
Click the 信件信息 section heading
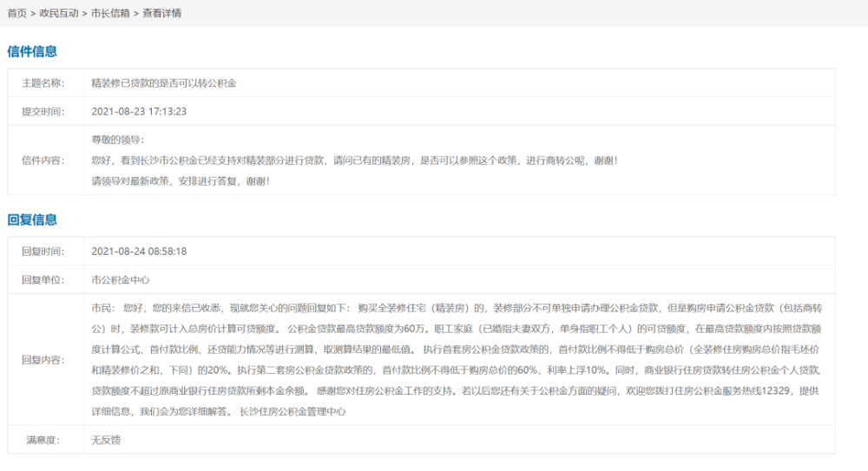(x=32, y=51)
